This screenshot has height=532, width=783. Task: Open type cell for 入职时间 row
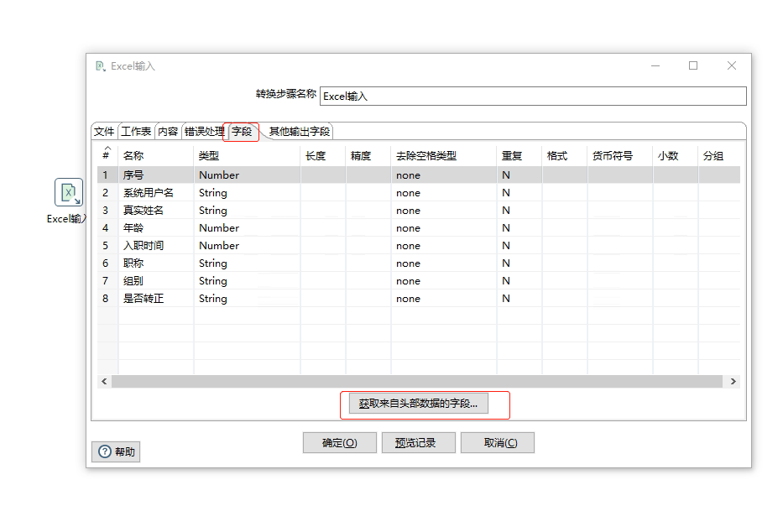point(247,246)
